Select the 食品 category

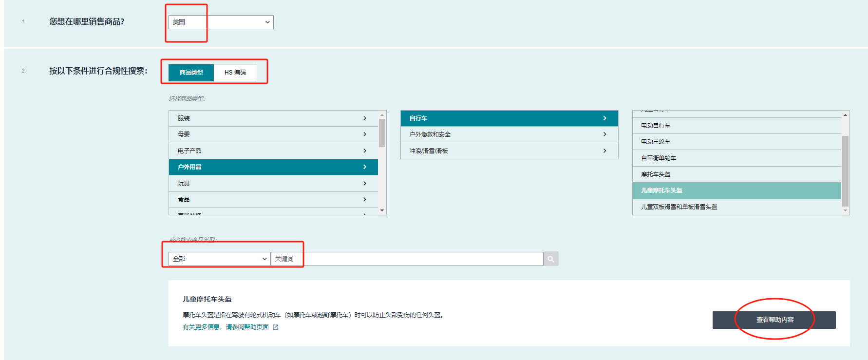click(x=273, y=200)
